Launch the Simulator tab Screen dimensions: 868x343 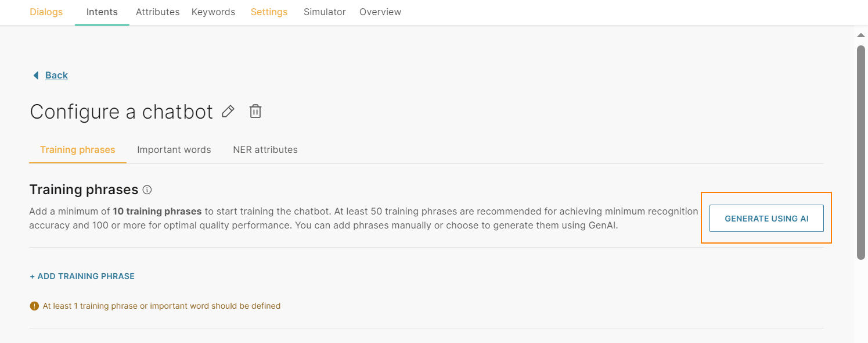[x=325, y=12]
